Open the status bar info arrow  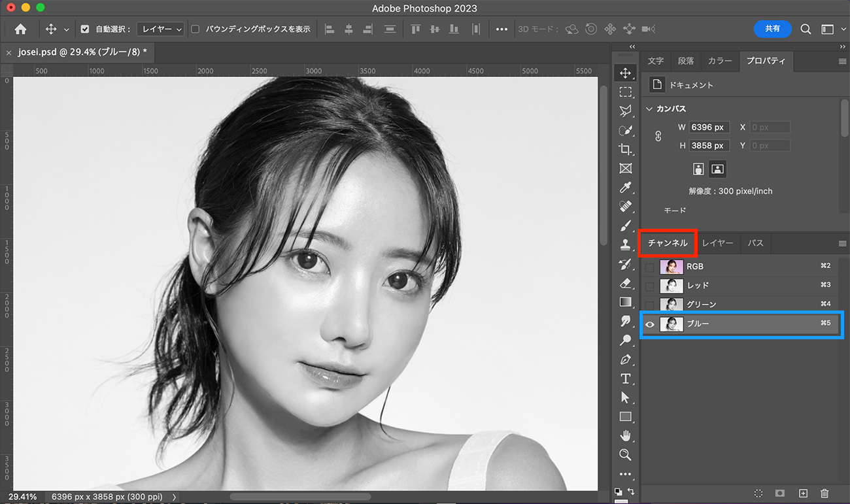pos(175,497)
